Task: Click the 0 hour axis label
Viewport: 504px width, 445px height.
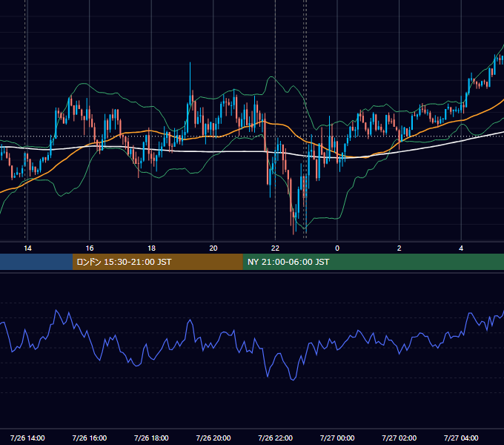Action: click(x=337, y=248)
